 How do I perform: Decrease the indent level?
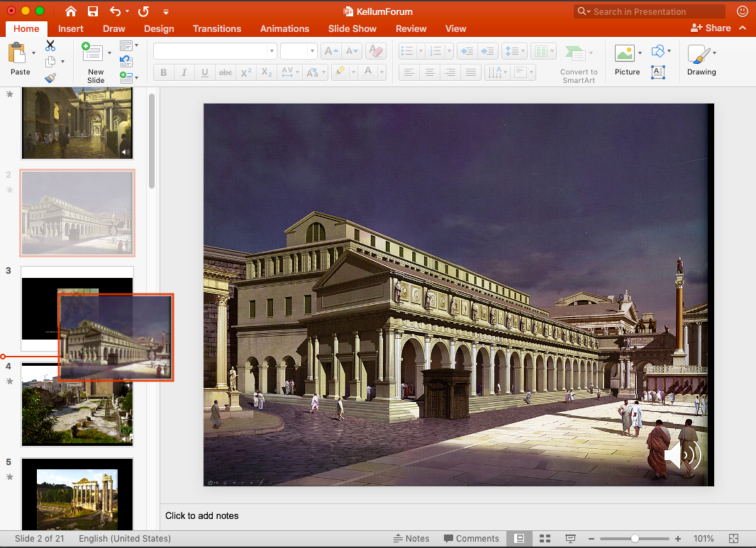[x=467, y=50]
